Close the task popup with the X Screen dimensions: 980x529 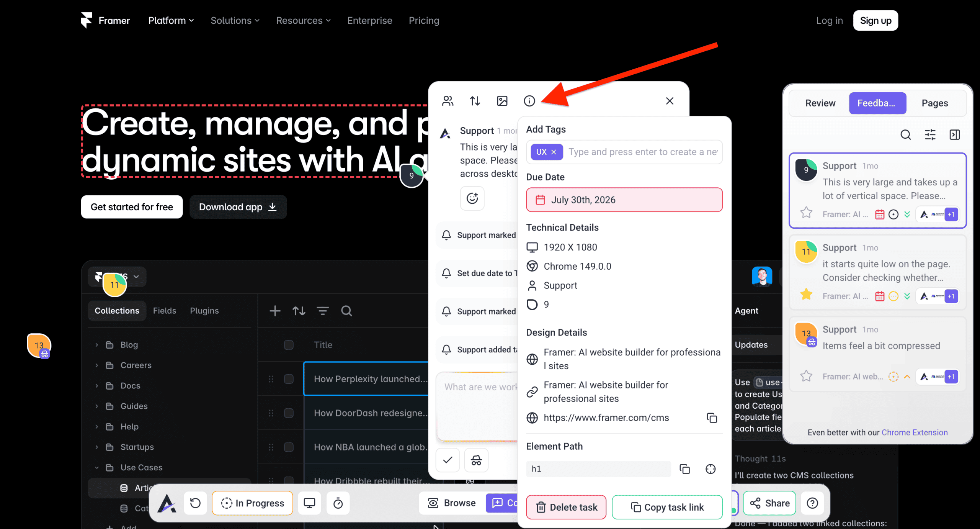click(x=670, y=101)
